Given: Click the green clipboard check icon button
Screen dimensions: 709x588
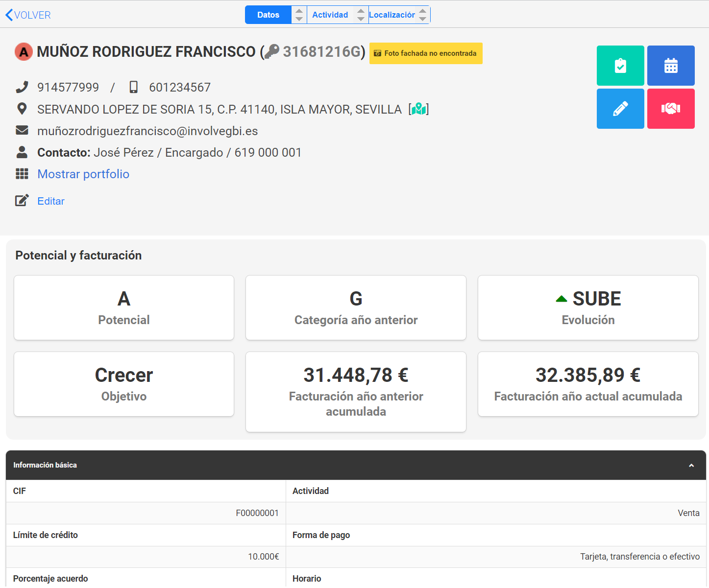Looking at the screenshot, I should point(620,66).
